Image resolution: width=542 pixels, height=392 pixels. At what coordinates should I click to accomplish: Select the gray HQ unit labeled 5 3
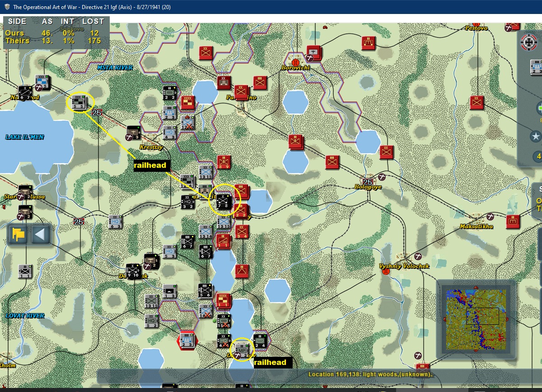[x=170, y=251]
